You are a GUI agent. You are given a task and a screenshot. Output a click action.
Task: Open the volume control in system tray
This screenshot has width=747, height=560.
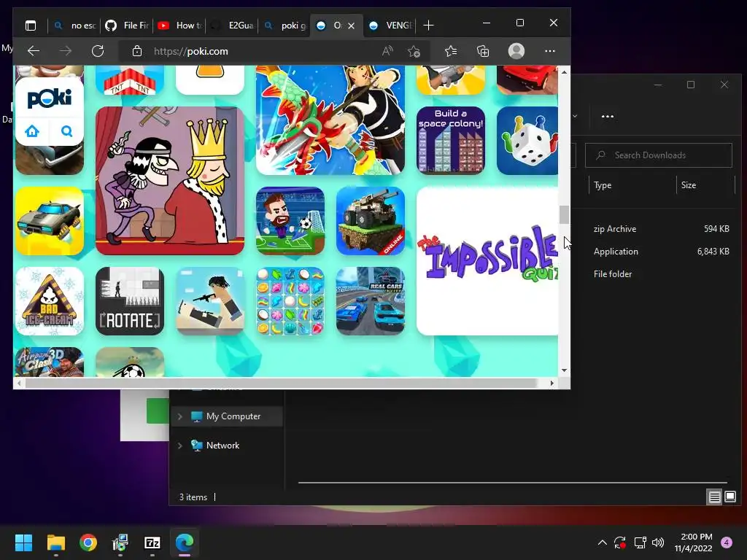tap(658, 542)
